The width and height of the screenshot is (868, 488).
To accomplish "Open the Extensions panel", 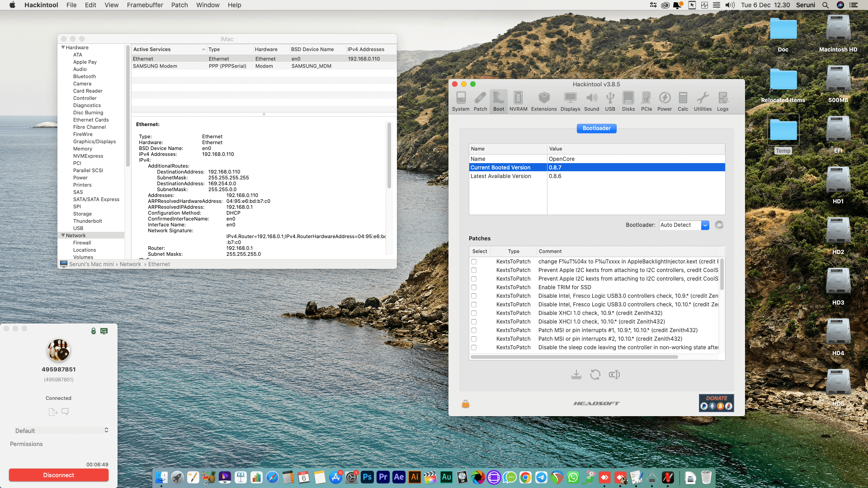I will pos(544,100).
